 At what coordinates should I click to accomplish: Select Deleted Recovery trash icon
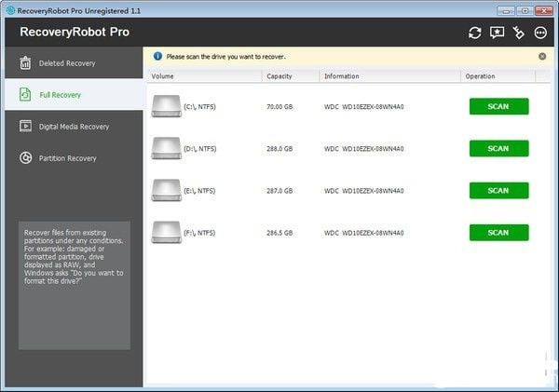click(x=25, y=63)
